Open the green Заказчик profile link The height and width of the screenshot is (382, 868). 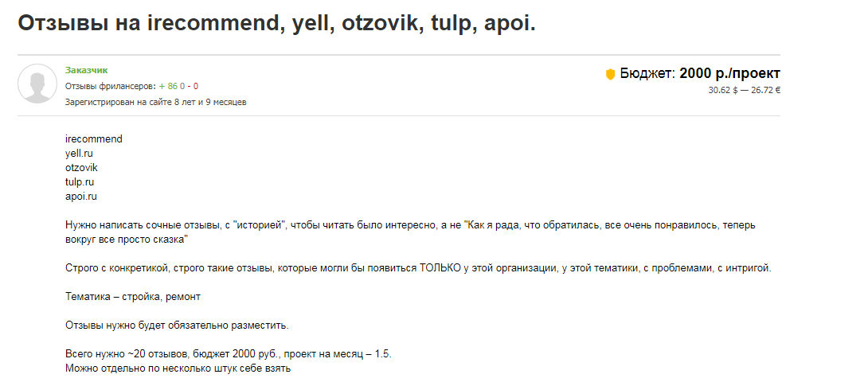pyautogui.click(x=86, y=70)
